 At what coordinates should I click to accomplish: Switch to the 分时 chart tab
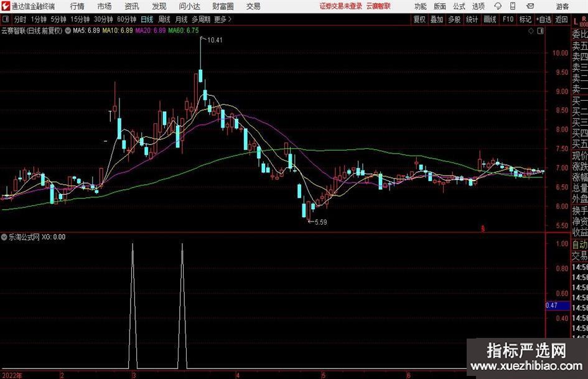pos(21,19)
